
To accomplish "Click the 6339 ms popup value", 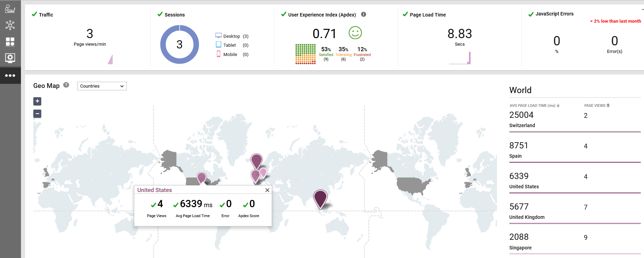I will (196, 204).
